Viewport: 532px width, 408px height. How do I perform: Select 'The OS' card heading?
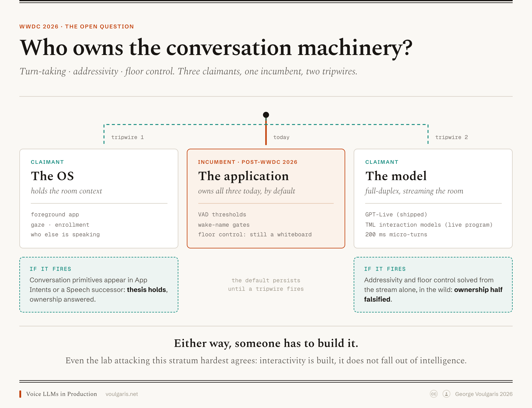52,176
